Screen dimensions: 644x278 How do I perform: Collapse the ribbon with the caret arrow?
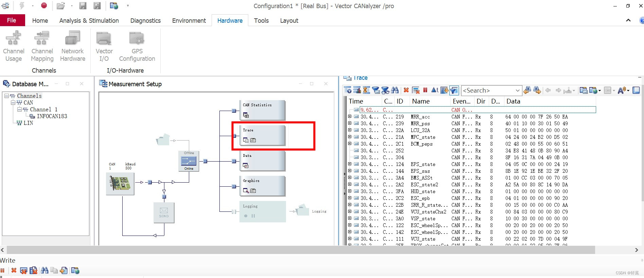(628, 20)
